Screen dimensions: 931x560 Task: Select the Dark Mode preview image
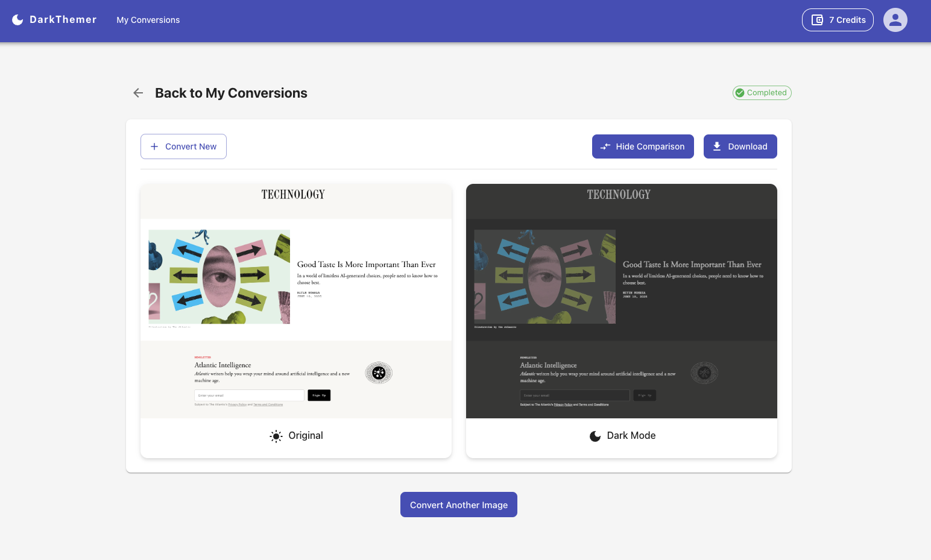pyautogui.click(x=622, y=300)
